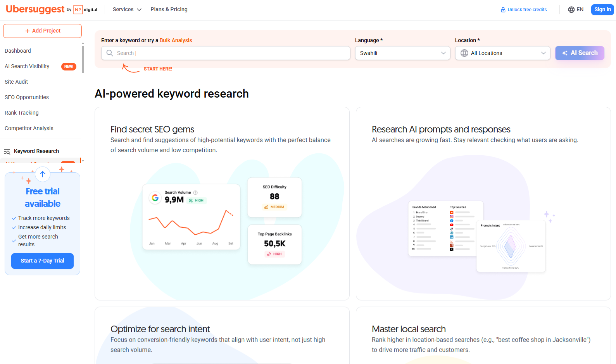616x364 pixels.
Task: Click the MEDIUM badge under SEO Difficulty
Action: [x=274, y=207]
